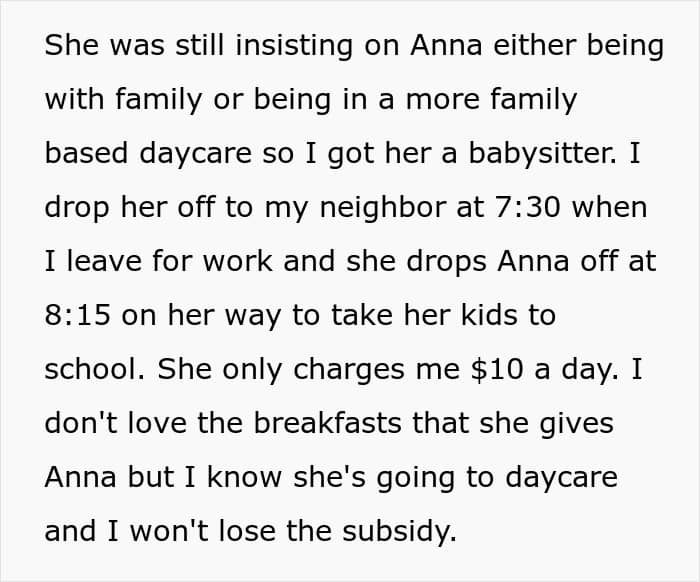Click the word "based"
The height and width of the screenshot is (582, 700).
(86, 153)
